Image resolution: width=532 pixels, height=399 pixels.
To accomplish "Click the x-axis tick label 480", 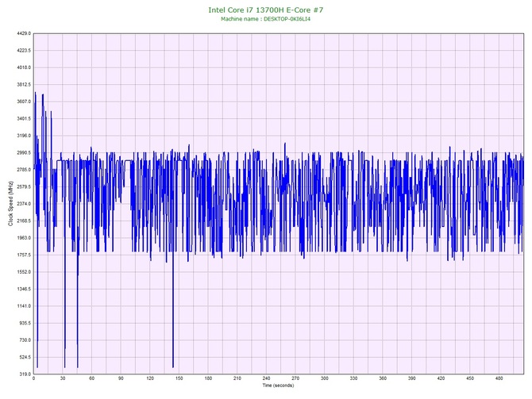I will pos(499,378).
